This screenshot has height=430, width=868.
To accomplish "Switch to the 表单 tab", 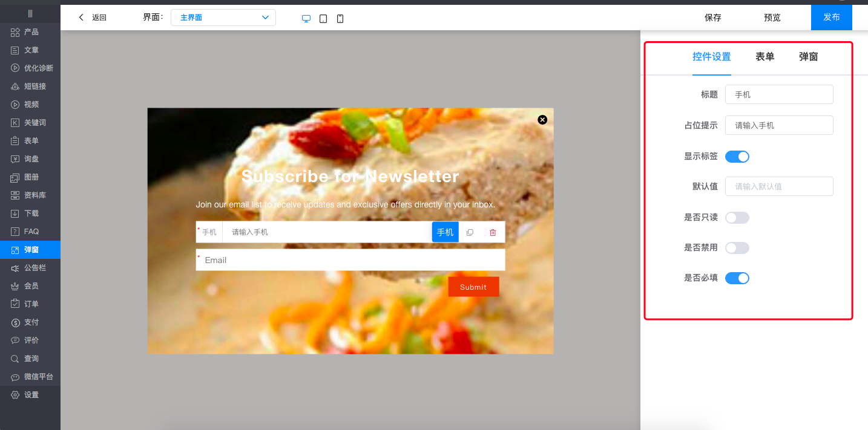I will 764,57.
